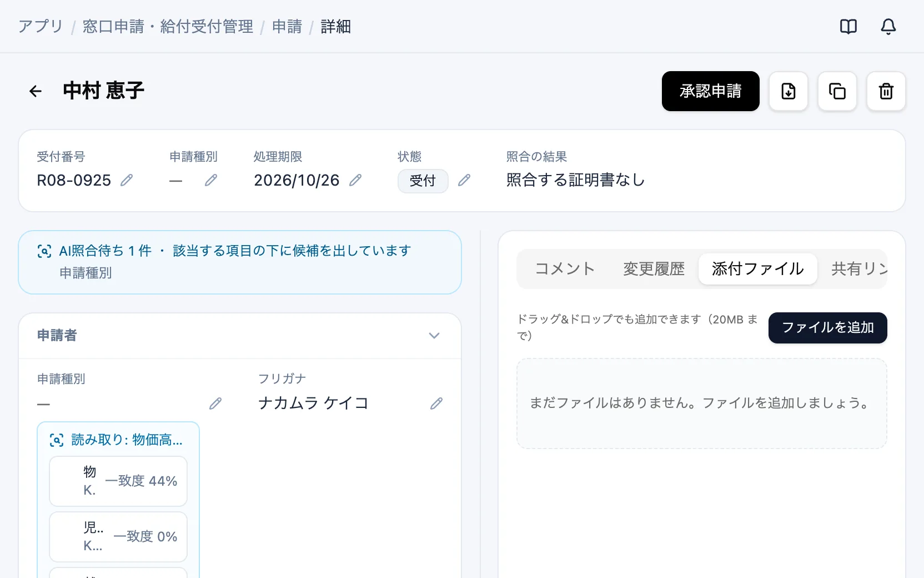Click ナカムラ ケイコ furigana value
This screenshot has height=578, width=924.
[x=314, y=403]
